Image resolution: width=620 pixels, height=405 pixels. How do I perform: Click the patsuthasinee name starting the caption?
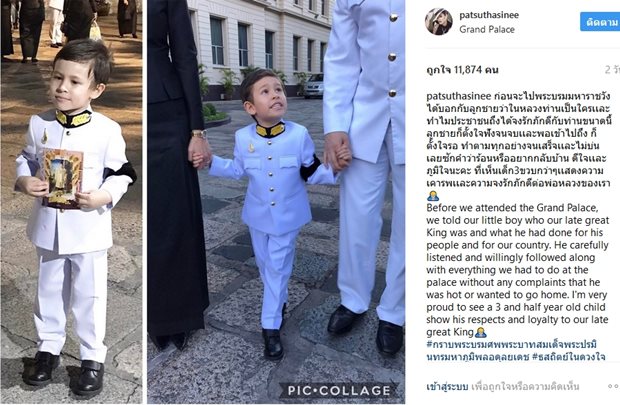click(459, 96)
